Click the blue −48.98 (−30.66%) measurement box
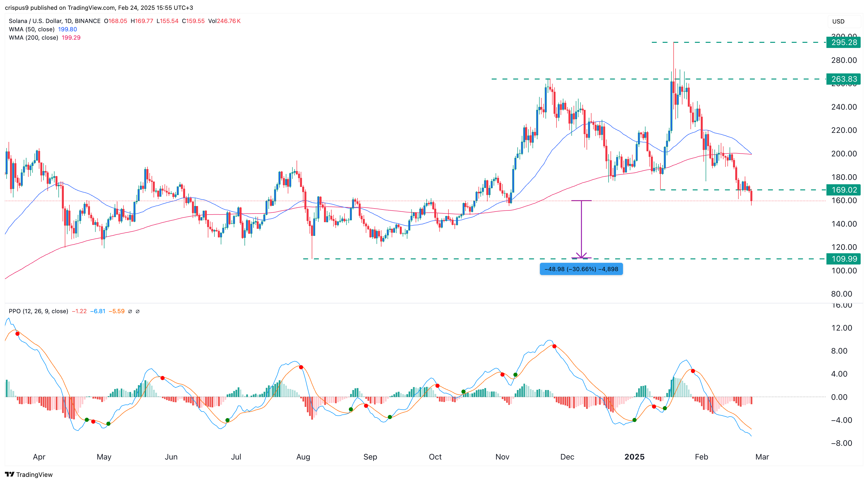 coord(581,269)
